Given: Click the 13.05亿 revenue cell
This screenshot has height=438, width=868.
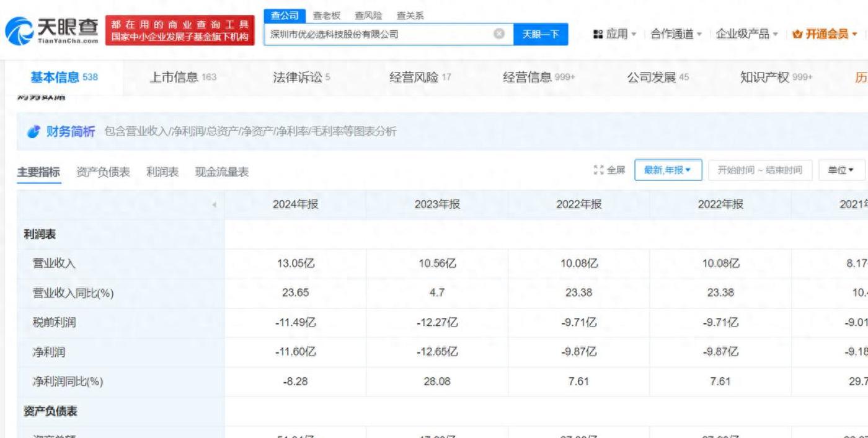Looking at the screenshot, I should (x=295, y=263).
